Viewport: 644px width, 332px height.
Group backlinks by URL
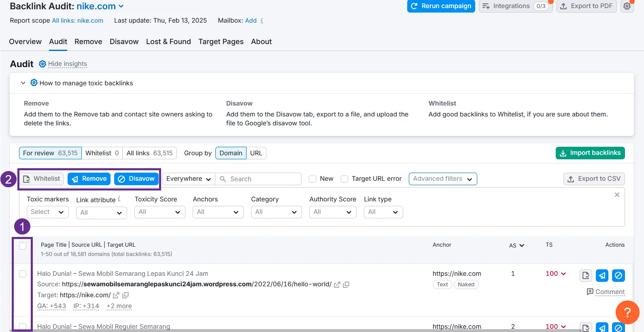click(x=256, y=153)
